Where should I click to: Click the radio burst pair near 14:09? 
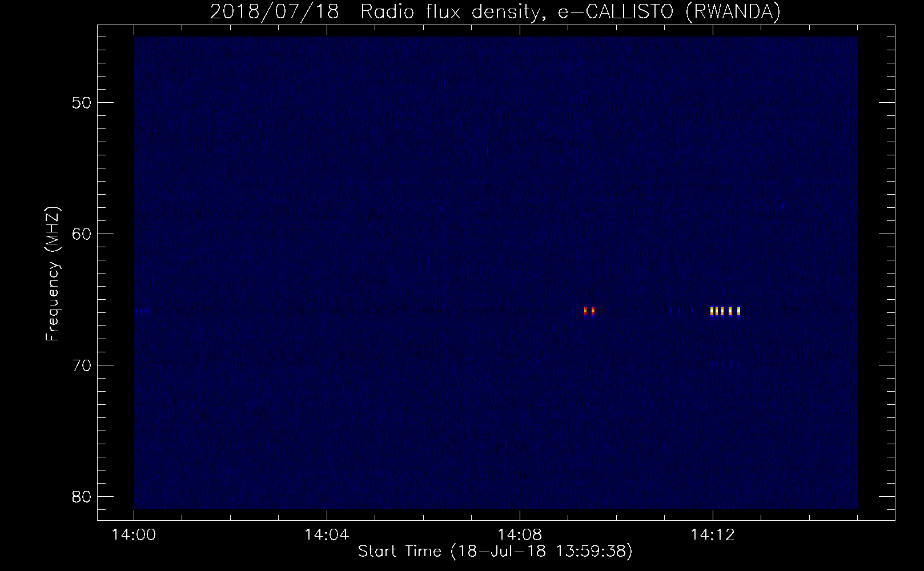(x=589, y=311)
